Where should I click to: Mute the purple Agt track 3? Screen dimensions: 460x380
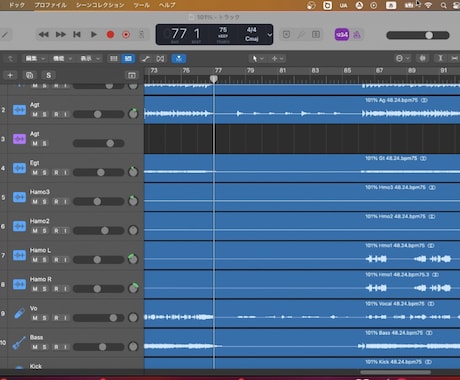coord(35,143)
